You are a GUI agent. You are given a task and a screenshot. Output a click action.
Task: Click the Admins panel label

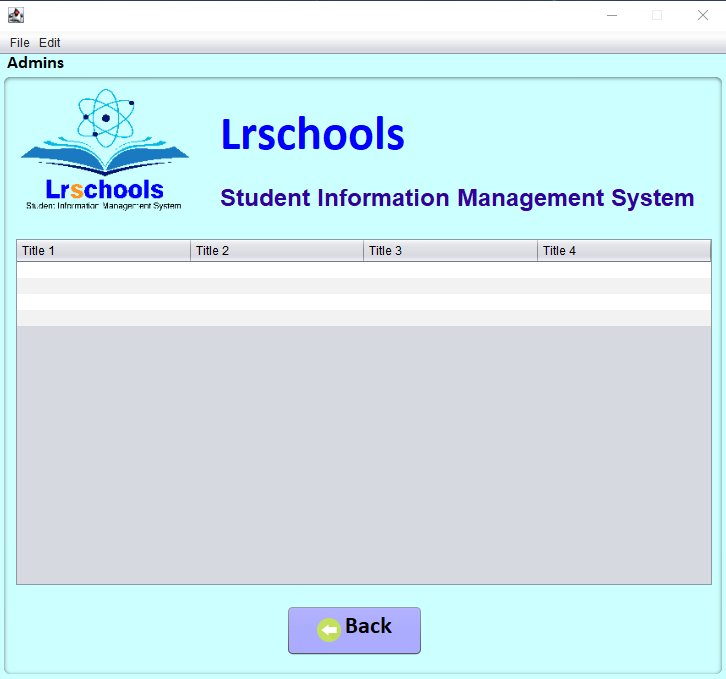(36, 63)
